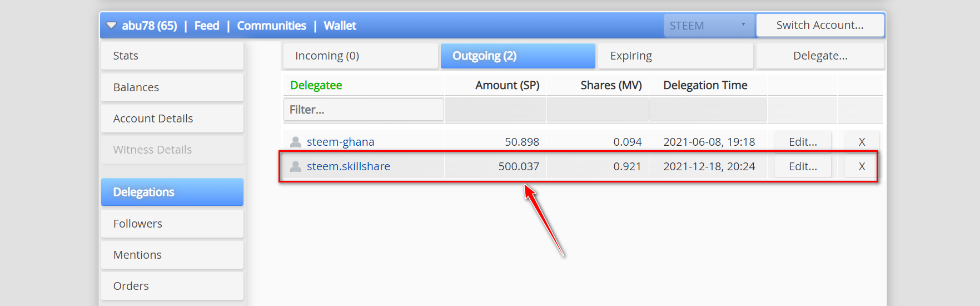Open the STEEM chain dropdown
This screenshot has width=980, height=306.
click(x=709, y=26)
